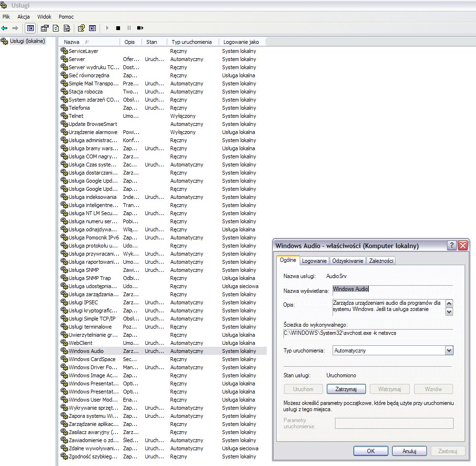Click the Zatrzymaj button
Image resolution: width=476 pixels, height=466 pixels.
(x=346, y=389)
